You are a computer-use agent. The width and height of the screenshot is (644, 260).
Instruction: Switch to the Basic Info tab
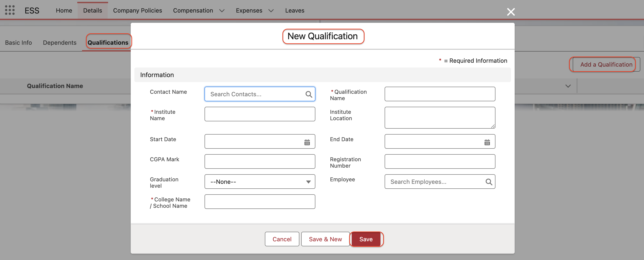coord(19,43)
